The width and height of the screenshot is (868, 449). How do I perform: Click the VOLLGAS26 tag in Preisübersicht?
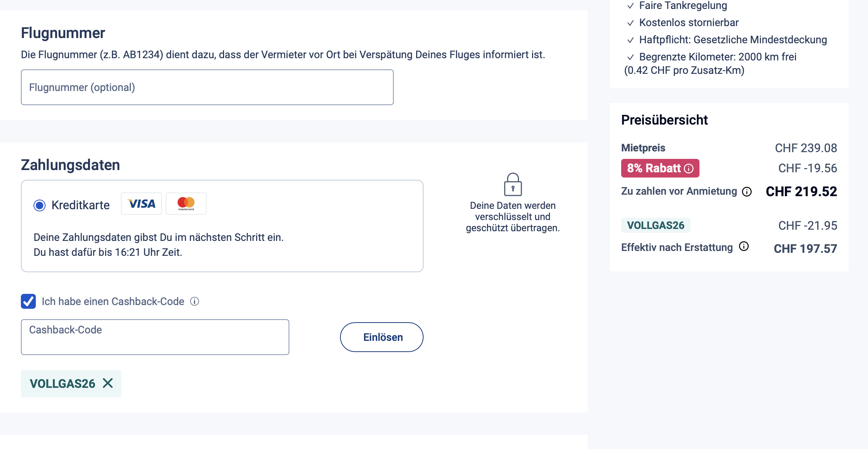(x=655, y=225)
